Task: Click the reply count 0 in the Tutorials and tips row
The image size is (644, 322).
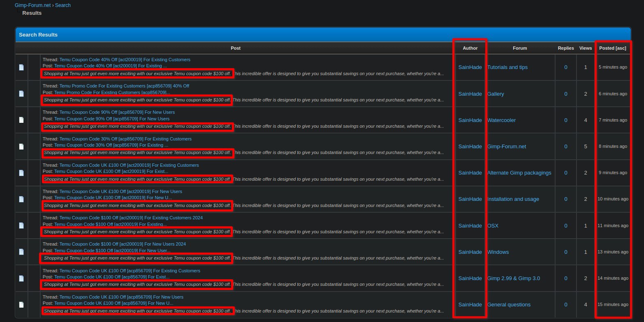Action: pyautogui.click(x=566, y=67)
